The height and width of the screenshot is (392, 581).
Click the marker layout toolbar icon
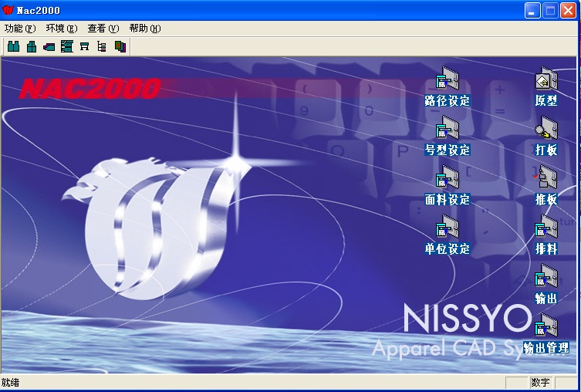pos(66,46)
